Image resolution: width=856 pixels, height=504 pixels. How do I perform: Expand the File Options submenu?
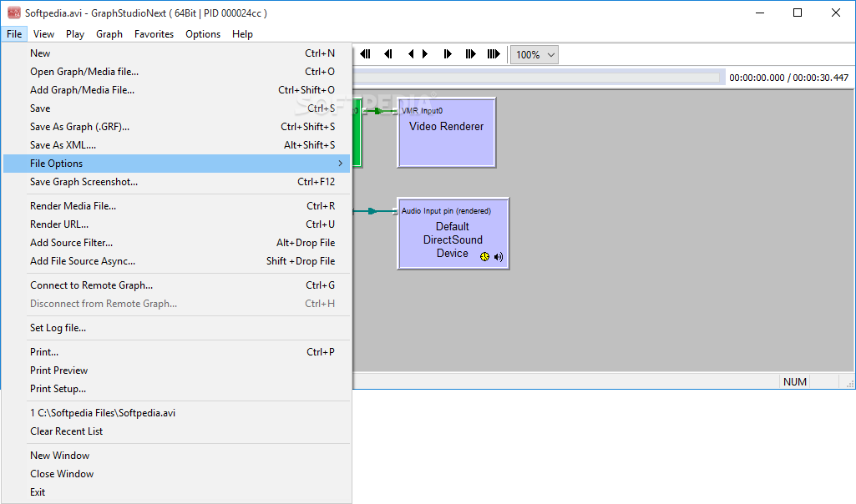pyautogui.click(x=177, y=164)
